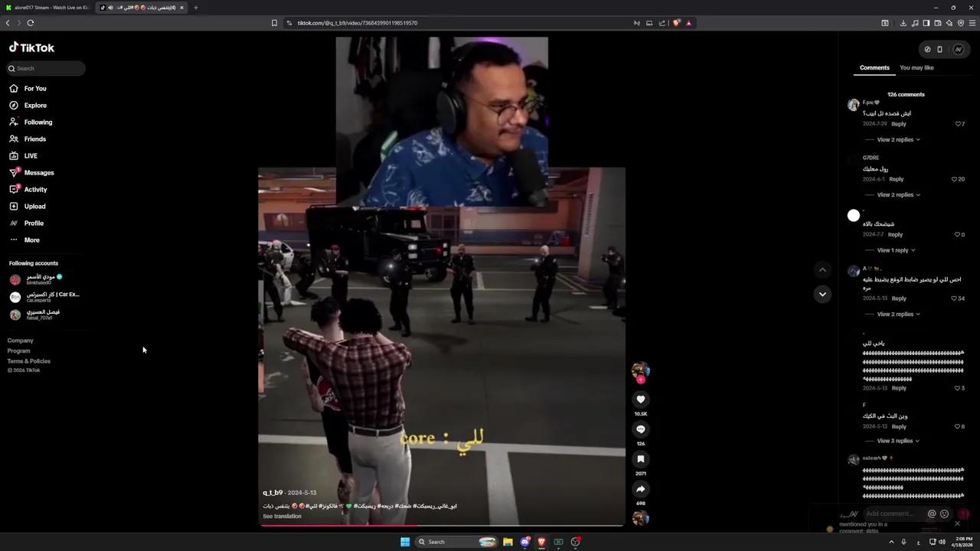Click See translation under the caption
This screenshot has height=551, width=980.
click(x=282, y=517)
